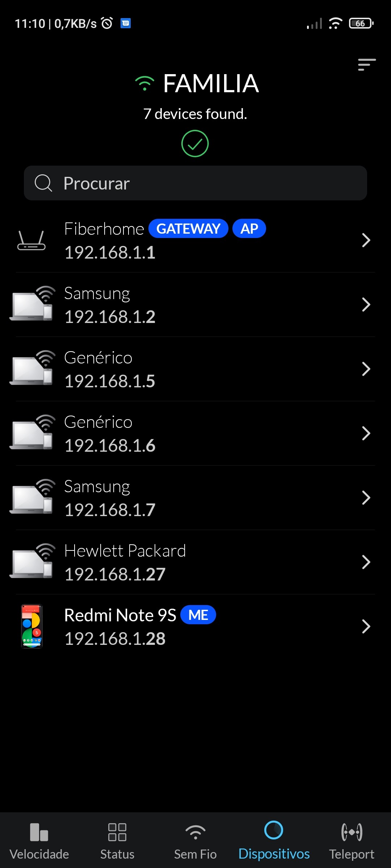Expand the 192.168.1.6 Genérico chevron
The height and width of the screenshot is (868, 391).
click(x=366, y=433)
